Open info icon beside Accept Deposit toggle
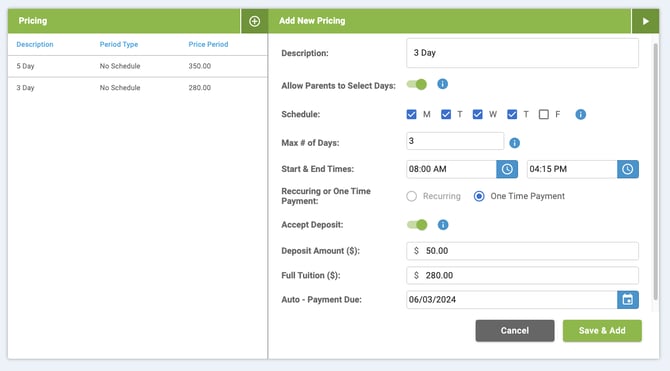This screenshot has width=670, height=371. (x=443, y=225)
